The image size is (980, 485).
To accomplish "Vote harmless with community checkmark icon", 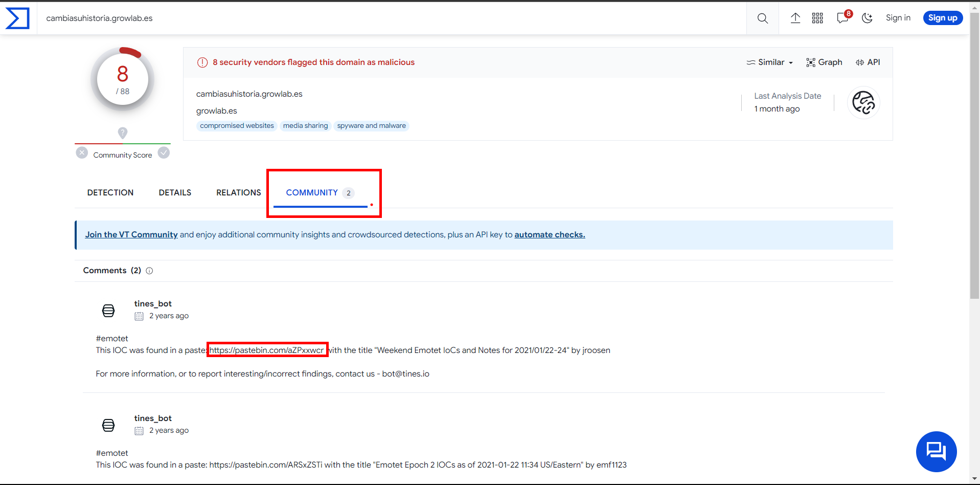I will 164,153.
